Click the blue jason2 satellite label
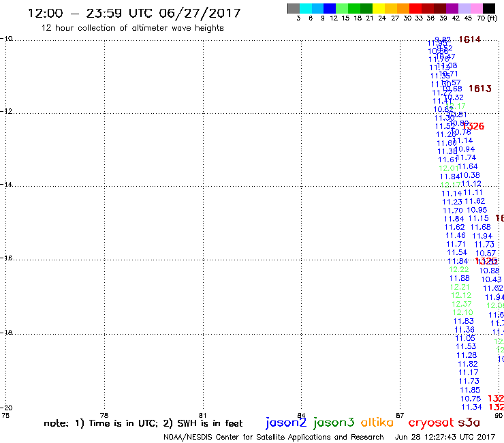 [285, 423]
